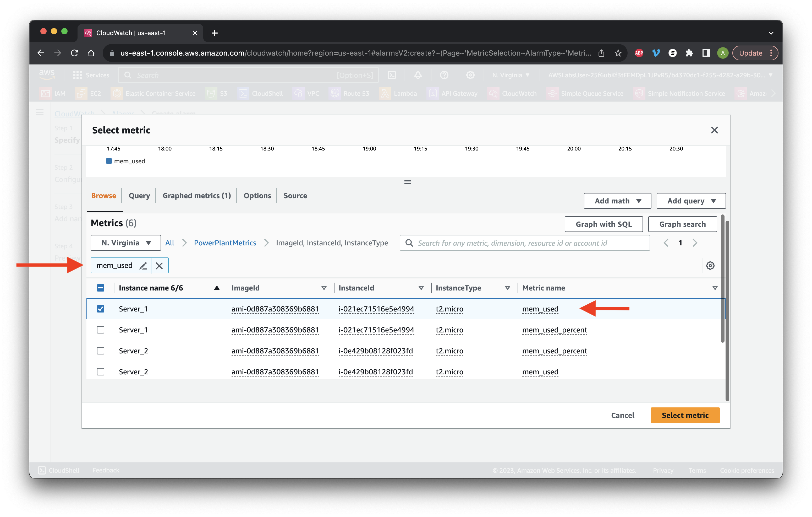
Task: Expand the Add math dropdown
Action: click(x=617, y=201)
